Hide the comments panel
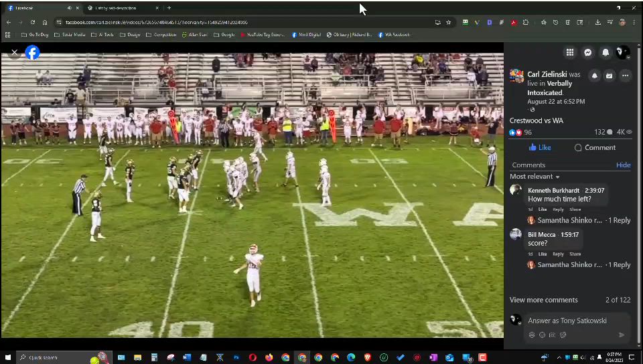 pos(624,165)
